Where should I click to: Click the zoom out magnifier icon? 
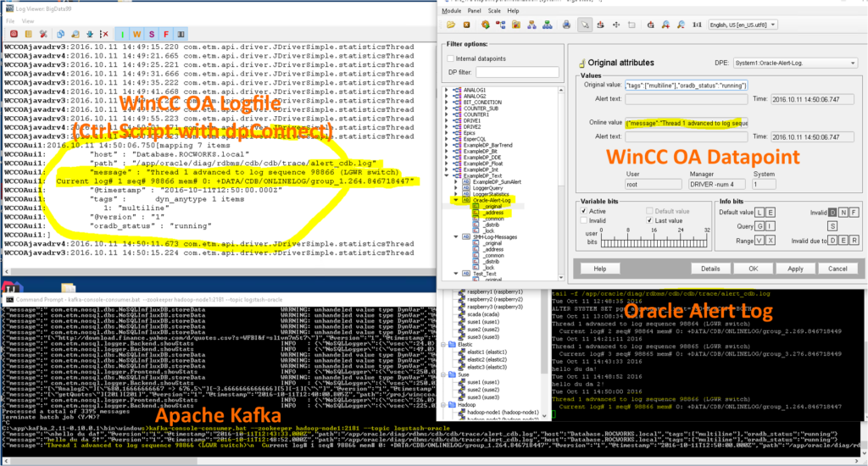[x=681, y=25]
